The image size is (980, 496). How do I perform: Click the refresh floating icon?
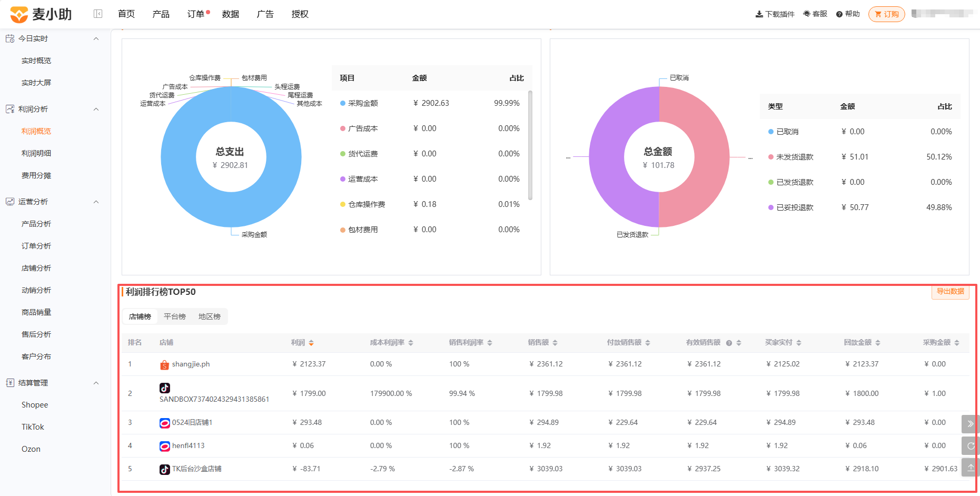(x=970, y=445)
